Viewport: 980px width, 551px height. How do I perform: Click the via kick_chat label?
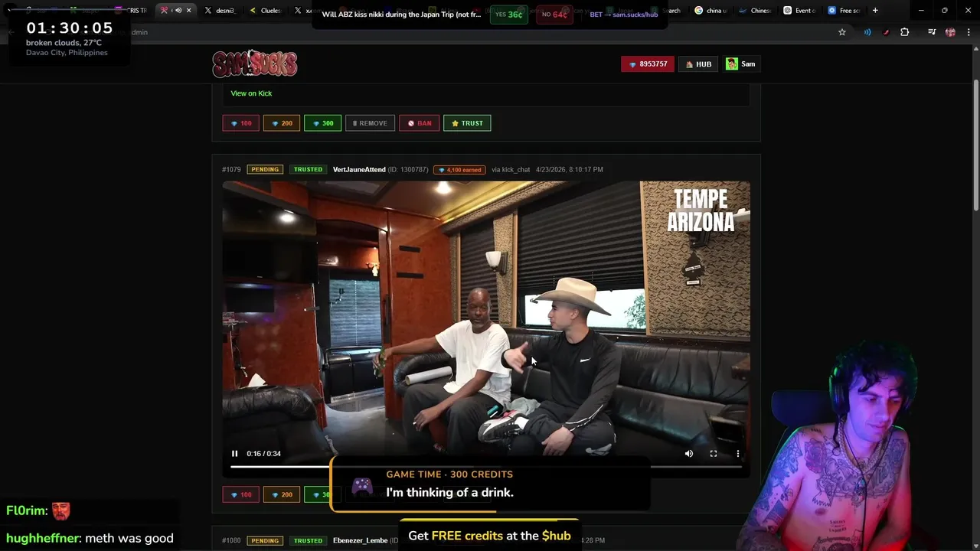click(511, 169)
